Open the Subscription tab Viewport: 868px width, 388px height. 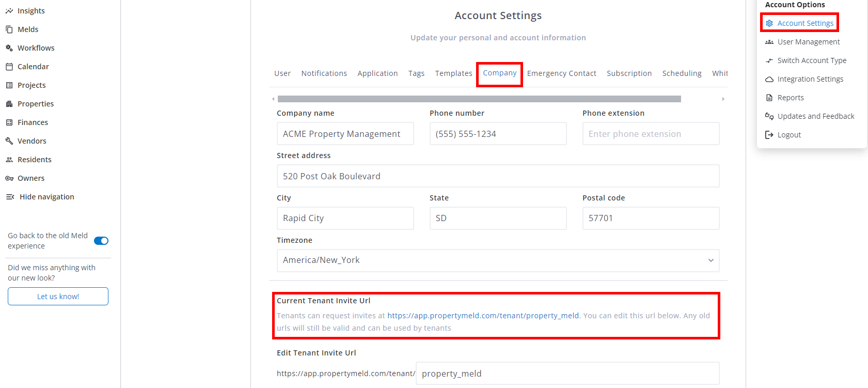629,73
